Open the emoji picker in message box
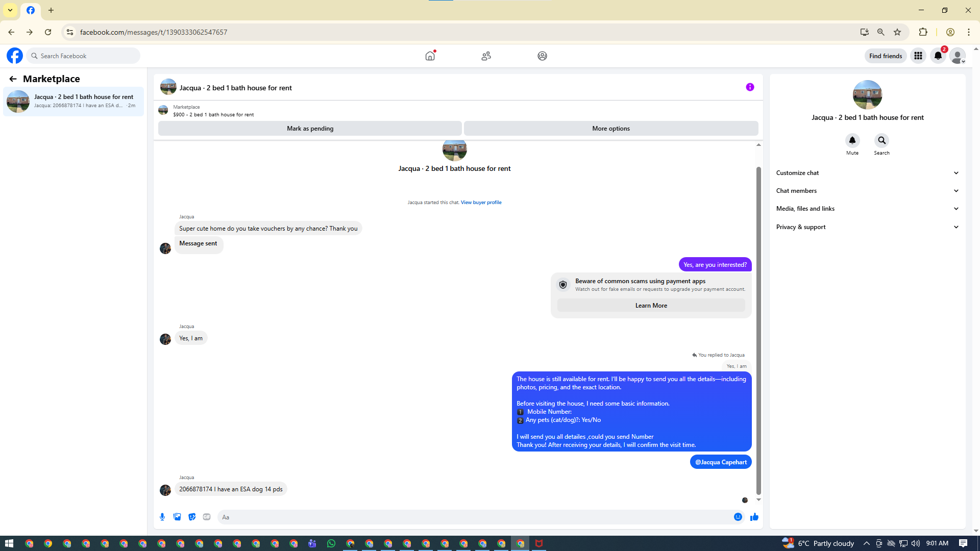Image resolution: width=980 pixels, height=551 pixels. click(738, 517)
